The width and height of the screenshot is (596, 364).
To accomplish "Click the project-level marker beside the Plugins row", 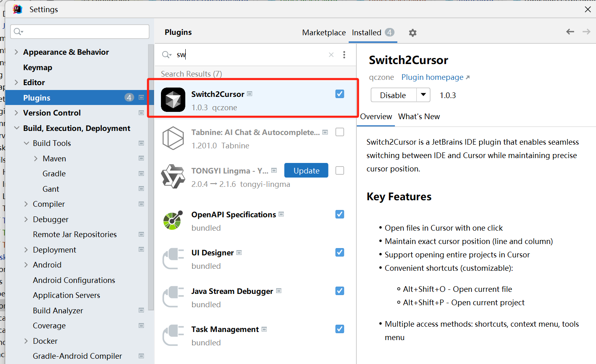I will point(141,97).
